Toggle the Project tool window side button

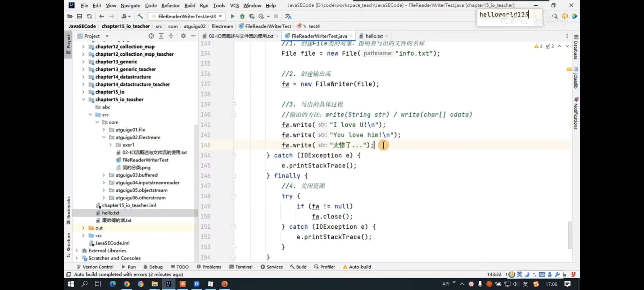(x=68, y=44)
